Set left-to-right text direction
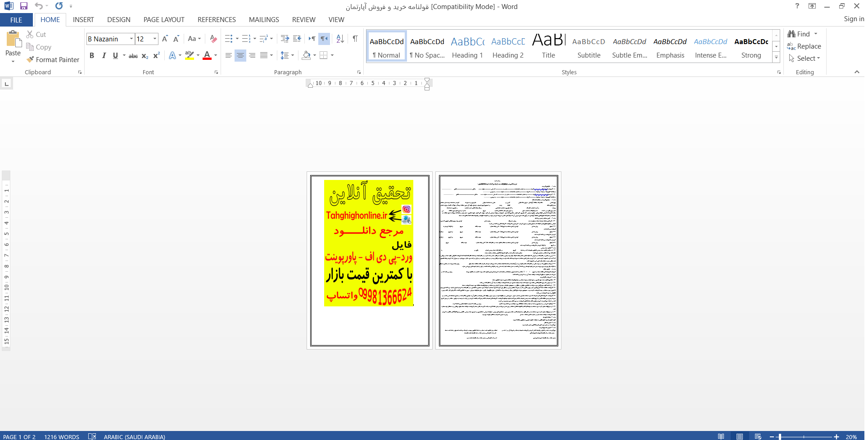The image size is (868, 440). pos(312,39)
